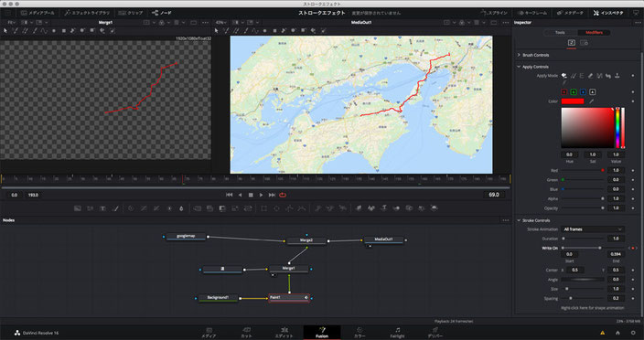
Task: Toggle the クリップ panel button
Action: coord(131,13)
